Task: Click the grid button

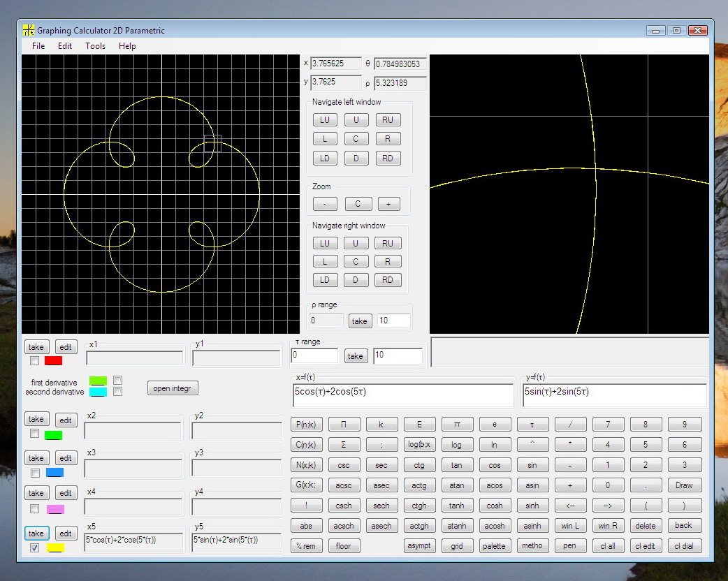Action: tap(457, 545)
